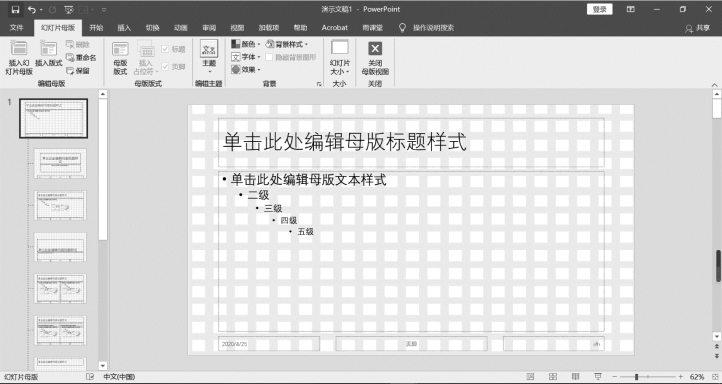722x384 pixels.
Task: Click the Insert Slide Master icon
Action: 19,48
